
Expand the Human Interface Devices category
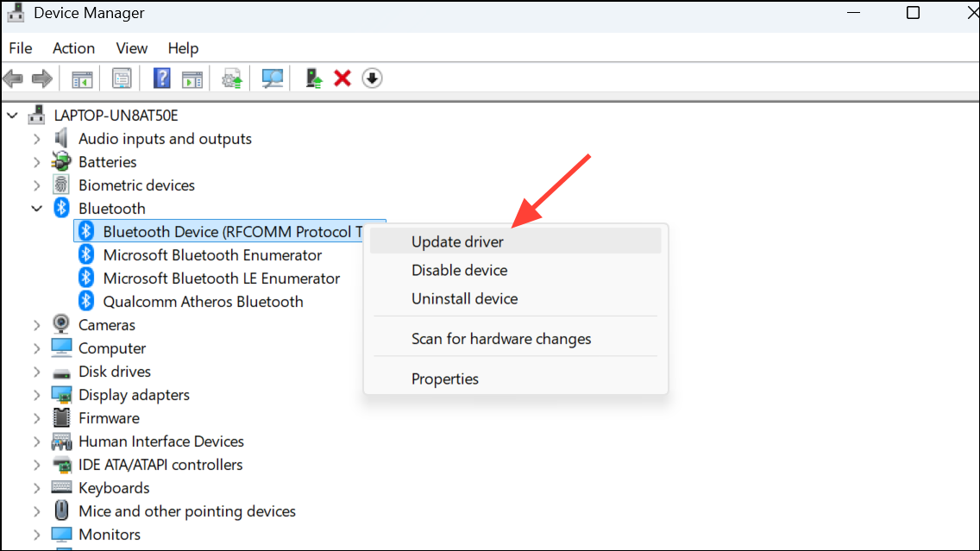[x=36, y=441]
